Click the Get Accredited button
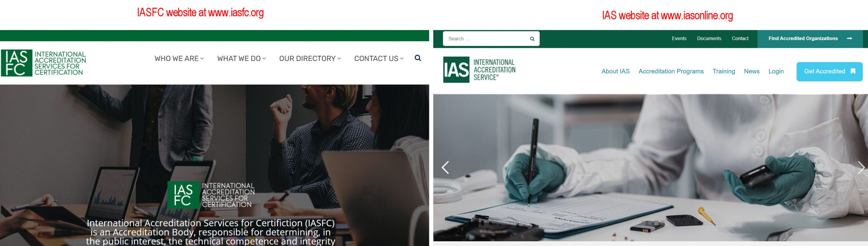Screen dimensions: 868x246 (x=829, y=71)
